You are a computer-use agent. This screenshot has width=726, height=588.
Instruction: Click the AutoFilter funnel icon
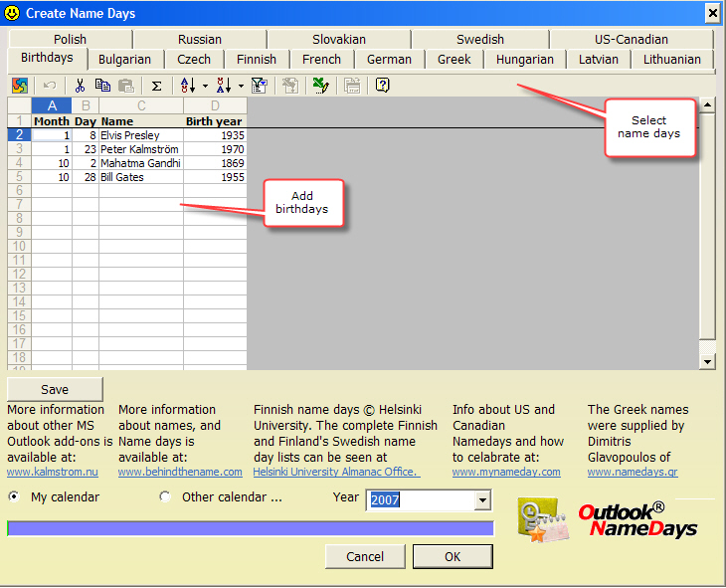click(x=260, y=86)
